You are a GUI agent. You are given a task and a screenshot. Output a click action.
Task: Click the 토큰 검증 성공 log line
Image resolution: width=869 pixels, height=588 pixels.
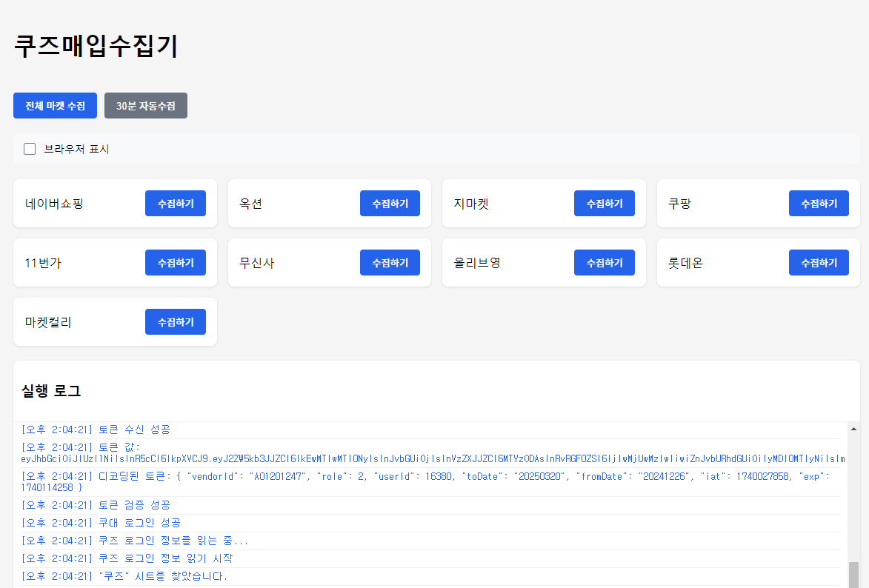[x=430, y=505]
